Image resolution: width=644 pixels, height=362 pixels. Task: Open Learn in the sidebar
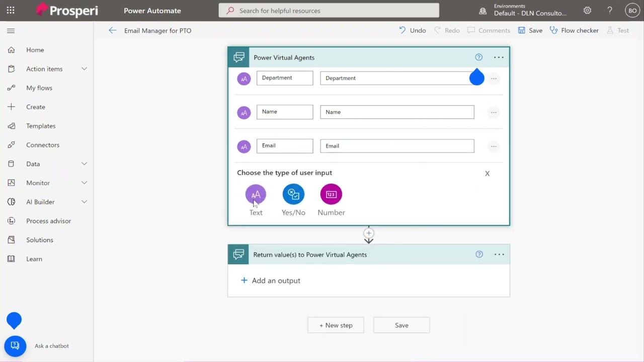coord(34,259)
